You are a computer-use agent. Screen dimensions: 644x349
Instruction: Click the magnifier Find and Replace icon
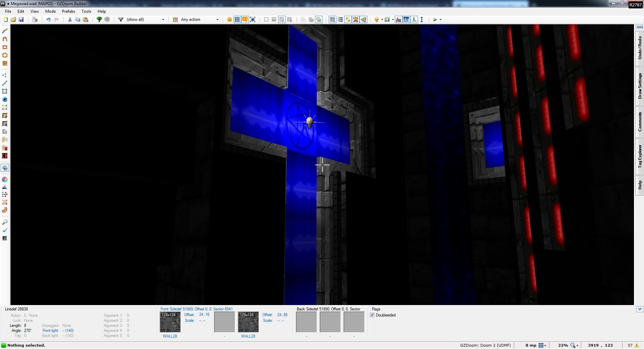5,222
